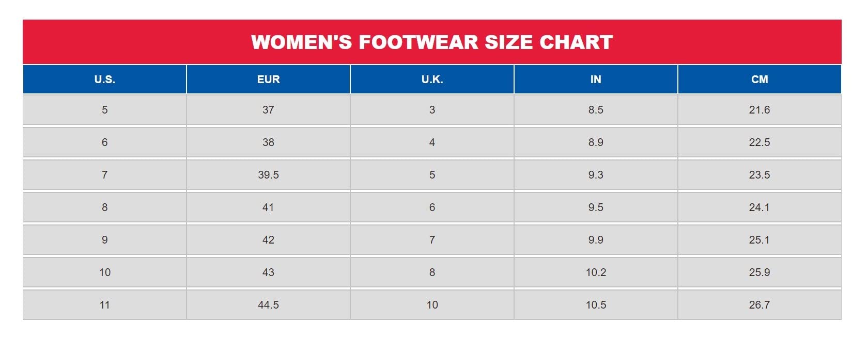Click the 24.1 cm cell
The image size is (868, 339).
[x=760, y=207]
